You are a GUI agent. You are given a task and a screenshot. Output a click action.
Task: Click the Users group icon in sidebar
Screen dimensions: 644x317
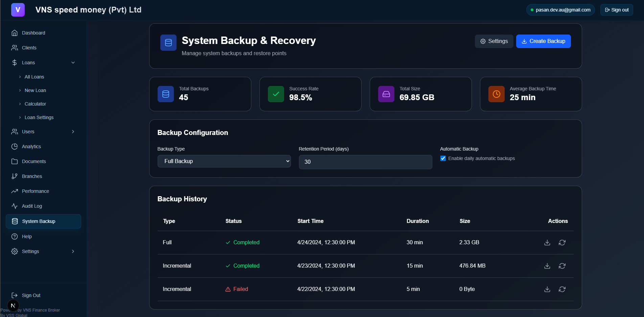[x=15, y=132]
